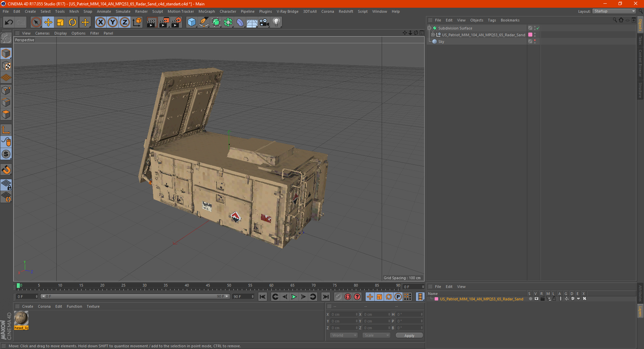This screenshot has width=644, height=349.
Task: Toggle Subdivision Surface enable checkmark
Action: click(x=538, y=28)
